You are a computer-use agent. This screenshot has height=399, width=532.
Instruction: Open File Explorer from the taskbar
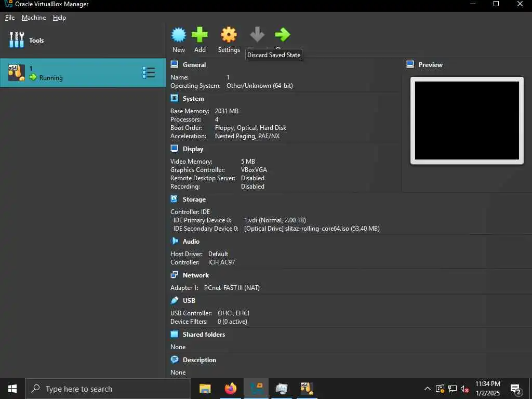pos(205,389)
